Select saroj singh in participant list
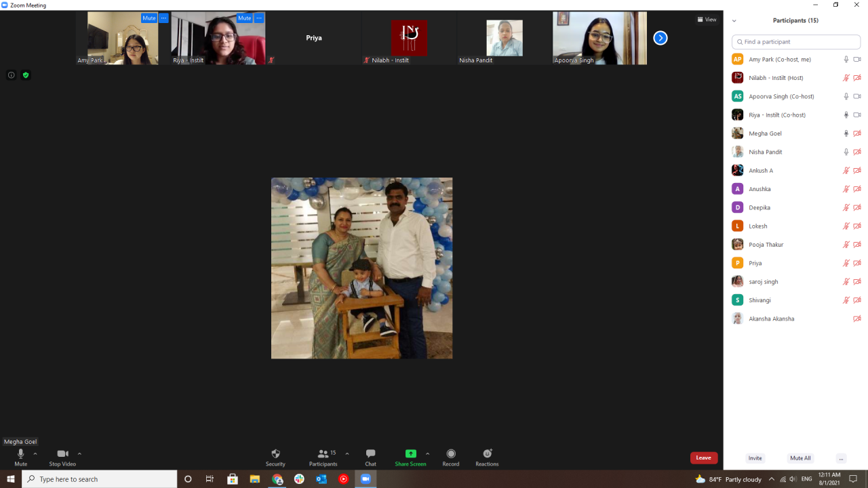This screenshot has width=868, height=488. 796,282
